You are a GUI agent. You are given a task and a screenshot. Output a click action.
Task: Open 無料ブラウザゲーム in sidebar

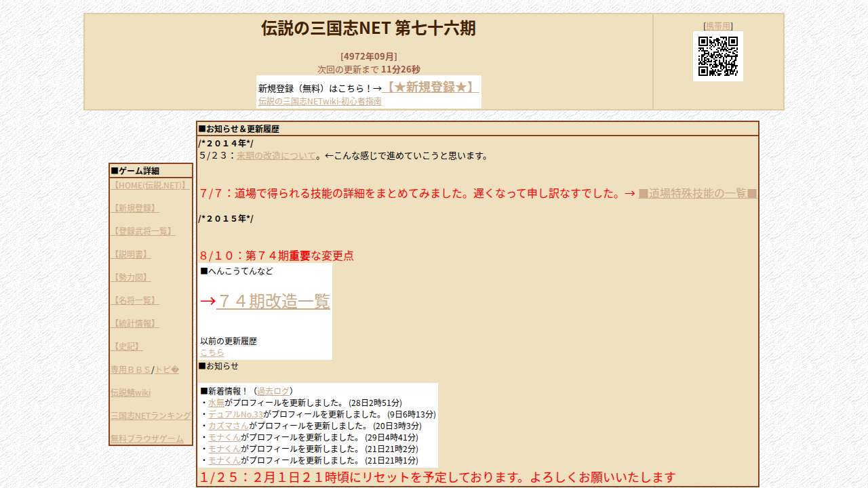tap(147, 439)
